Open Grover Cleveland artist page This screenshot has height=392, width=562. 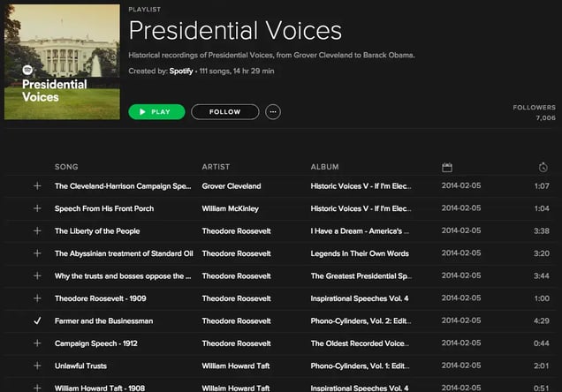[x=232, y=186]
